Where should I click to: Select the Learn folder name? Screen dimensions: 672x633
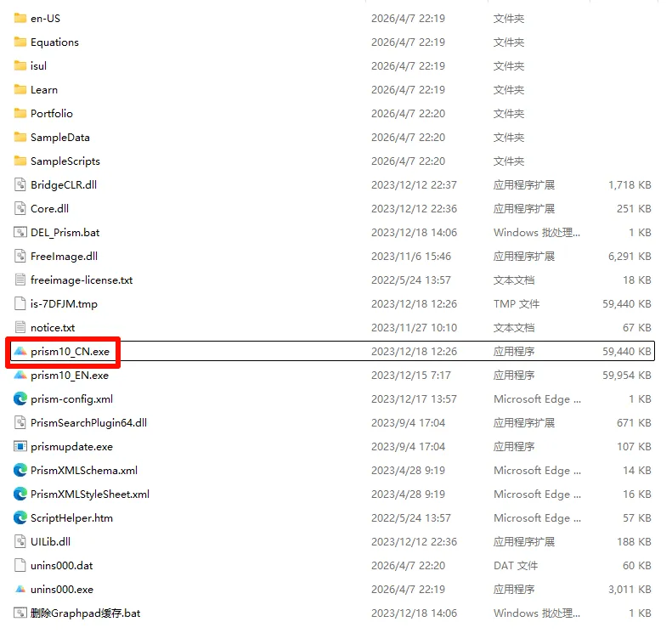[x=44, y=89]
